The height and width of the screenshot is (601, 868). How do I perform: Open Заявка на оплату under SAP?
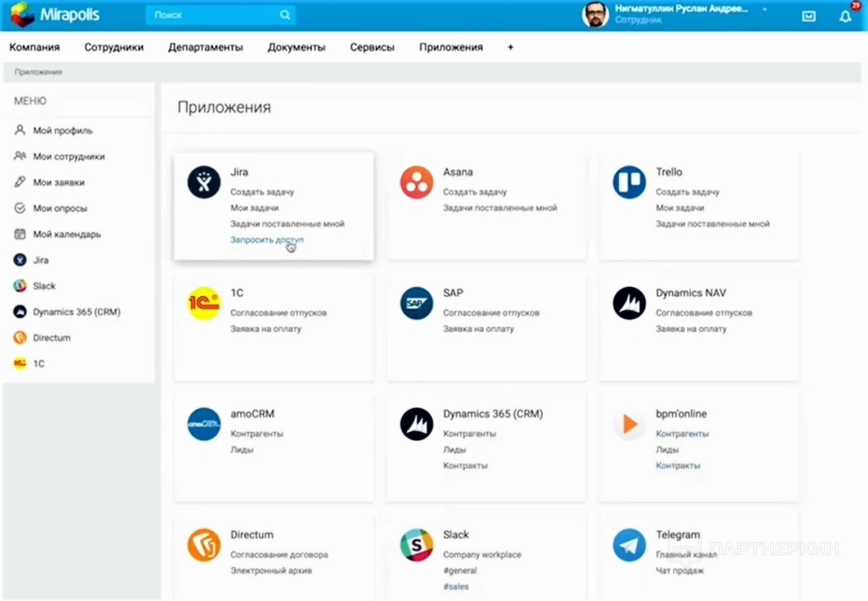tap(479, 328)
